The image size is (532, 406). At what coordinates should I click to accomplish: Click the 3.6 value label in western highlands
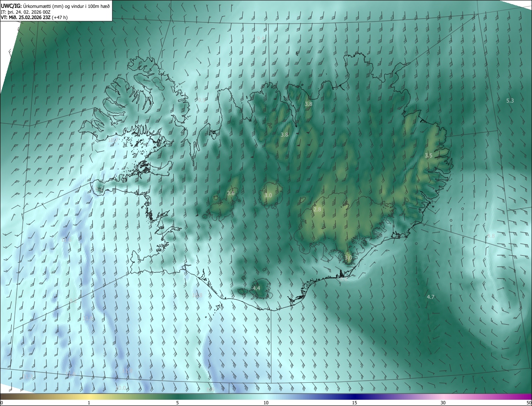click(x=231, y=193)
